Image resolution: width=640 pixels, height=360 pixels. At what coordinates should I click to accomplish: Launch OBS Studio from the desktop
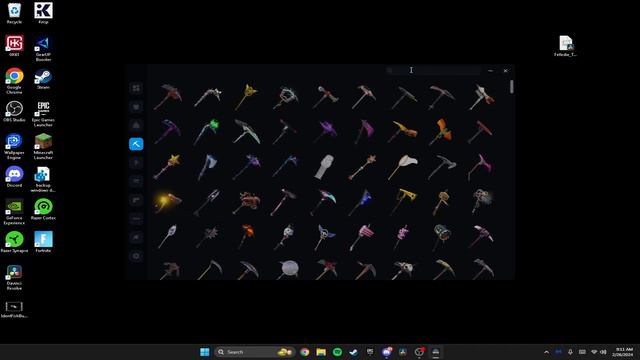[14, 111]
